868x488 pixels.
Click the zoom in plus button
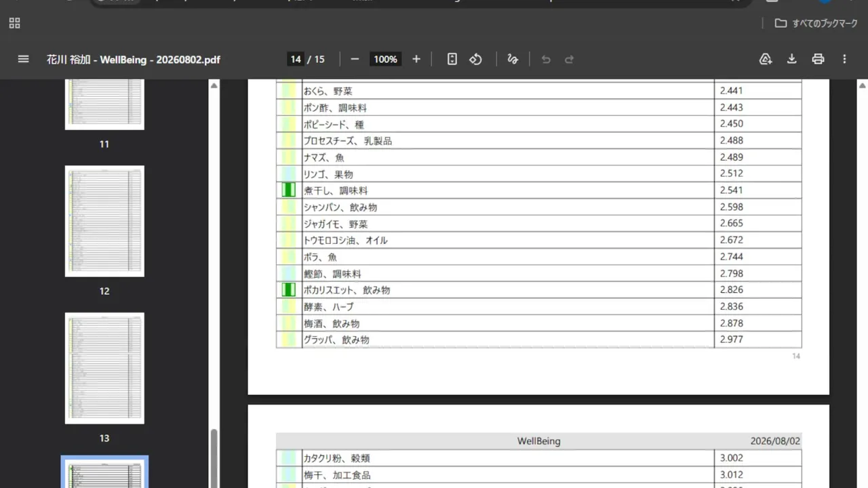[416, 59]
